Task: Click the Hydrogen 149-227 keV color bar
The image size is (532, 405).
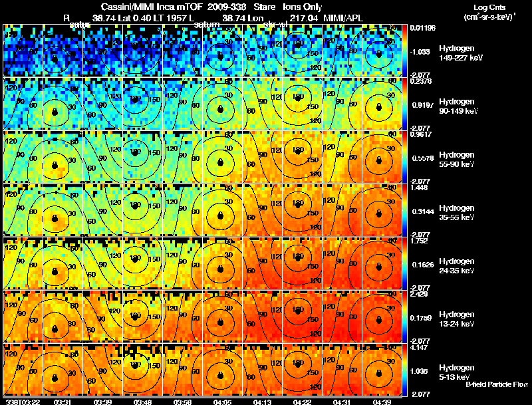Action: tap(404, 51)
